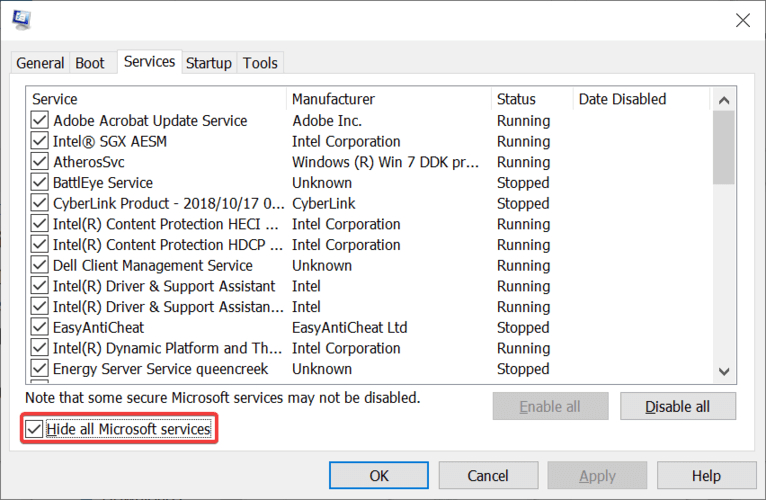Sort by Status column header
The width and height of the screenshot is (766, 500).
point(532,99)
